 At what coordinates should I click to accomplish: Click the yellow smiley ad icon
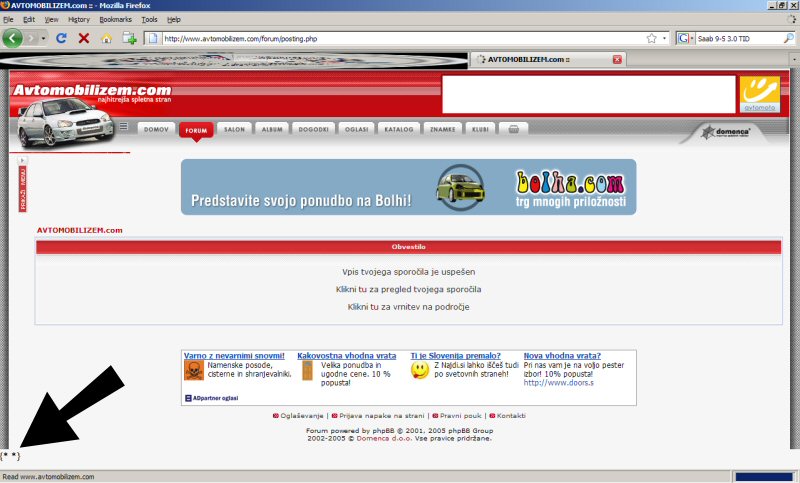(x=420, y=370)
